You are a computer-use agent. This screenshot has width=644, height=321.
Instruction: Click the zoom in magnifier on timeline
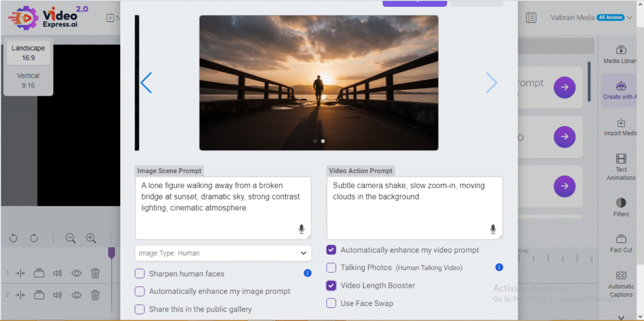pos(91,238)
